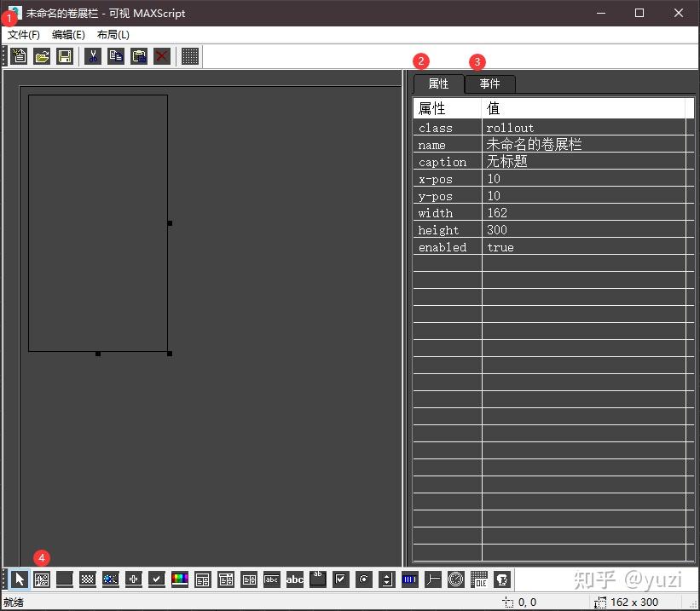Add a button control to the form
The image size is (700, 611).
tap(64, 579)
